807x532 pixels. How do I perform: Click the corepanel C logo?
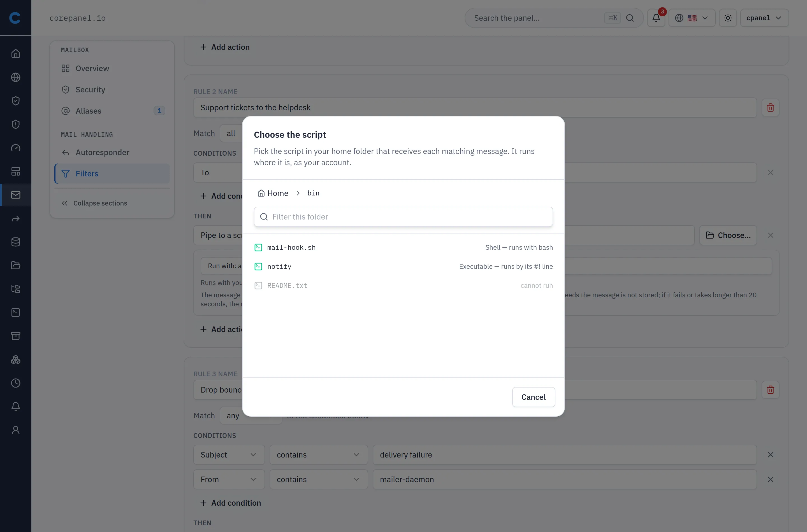[x=15, y=18]
